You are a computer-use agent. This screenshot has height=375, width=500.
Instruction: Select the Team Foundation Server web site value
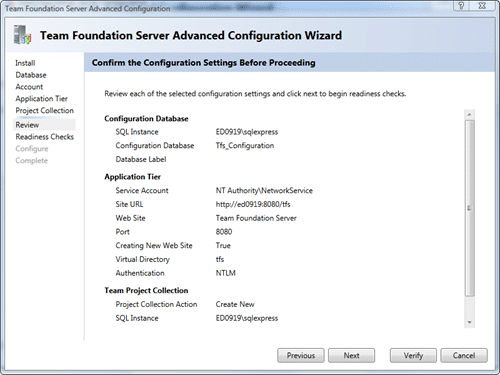(x=256, y=218)
